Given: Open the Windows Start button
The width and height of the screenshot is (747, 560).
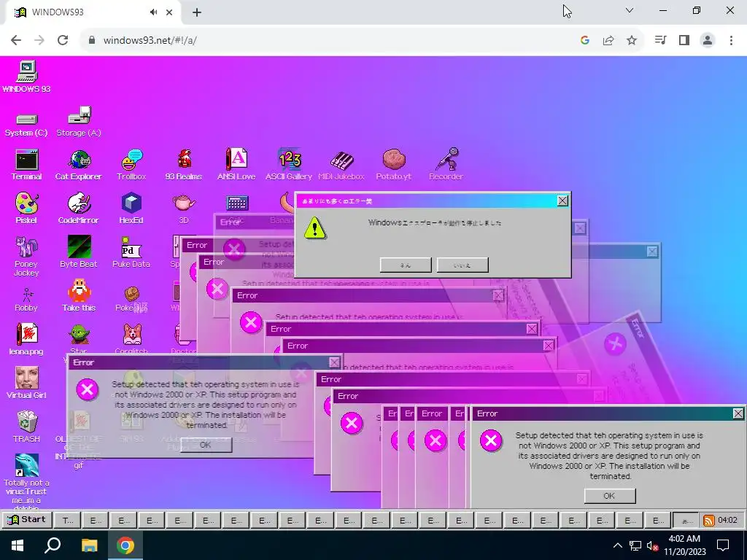Looking at the screenshot, I should [x=18, y=545].
